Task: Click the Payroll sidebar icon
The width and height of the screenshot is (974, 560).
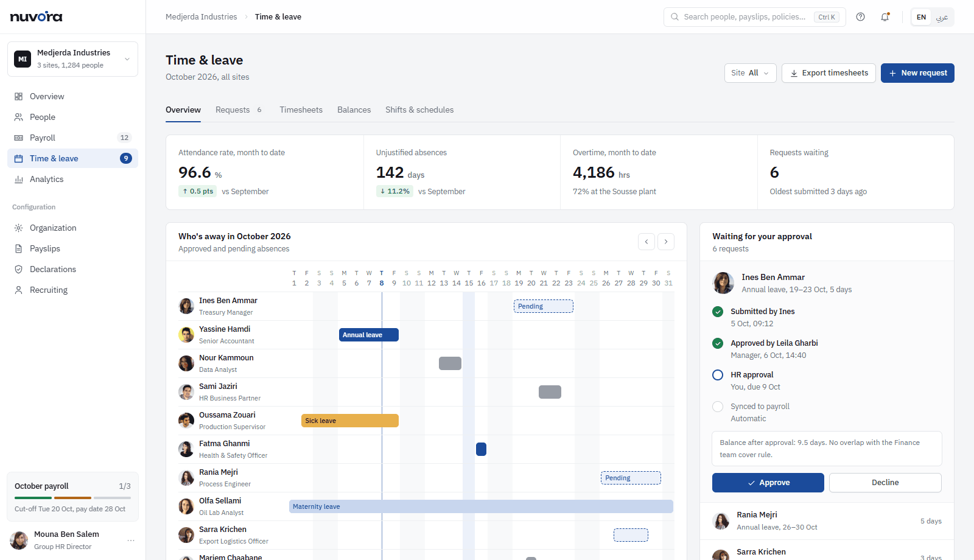Action: [x=19, y=138]
